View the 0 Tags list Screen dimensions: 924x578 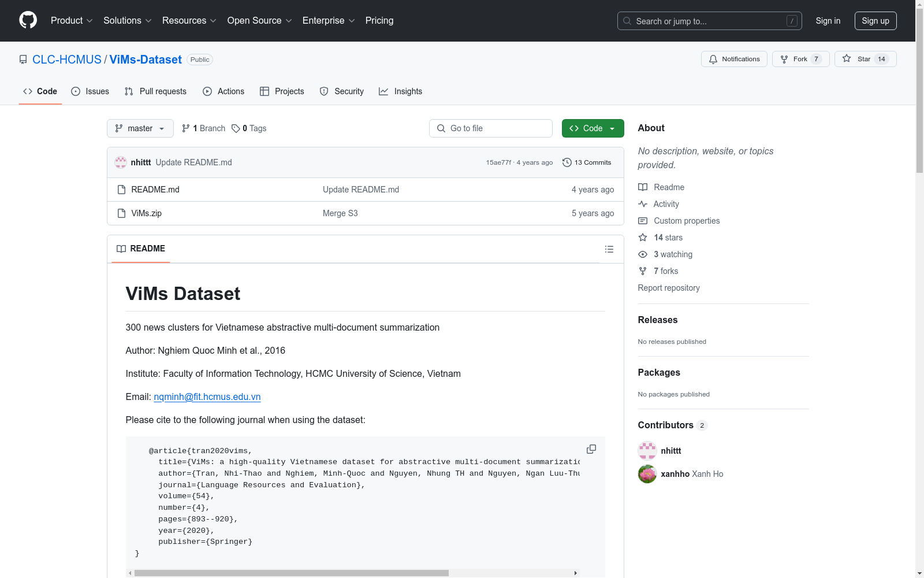pyautogui.click(x=249, y=128)
